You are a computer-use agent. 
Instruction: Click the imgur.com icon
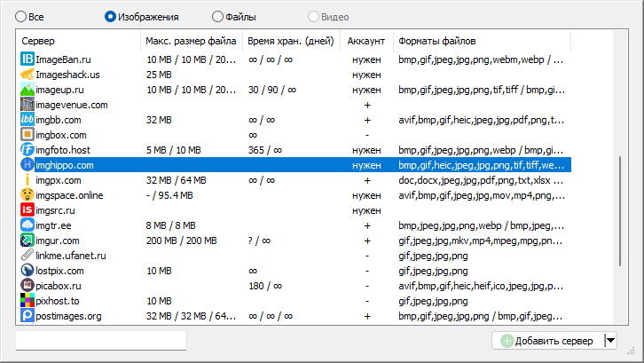[27, 241]
